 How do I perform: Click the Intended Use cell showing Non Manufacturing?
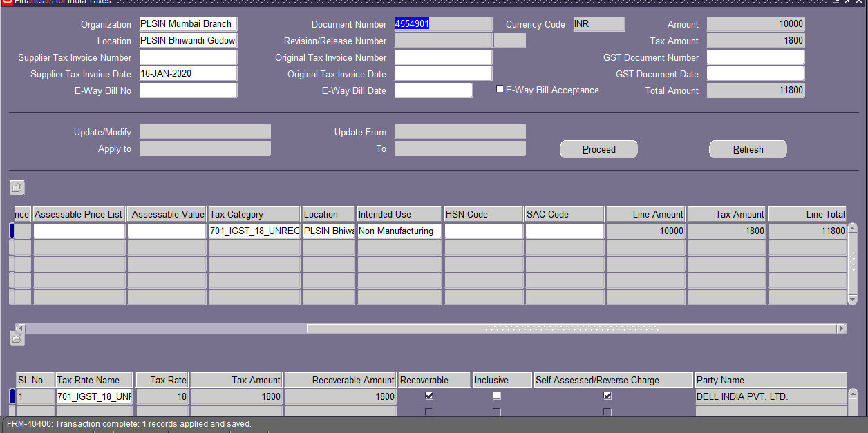[398, 231]
